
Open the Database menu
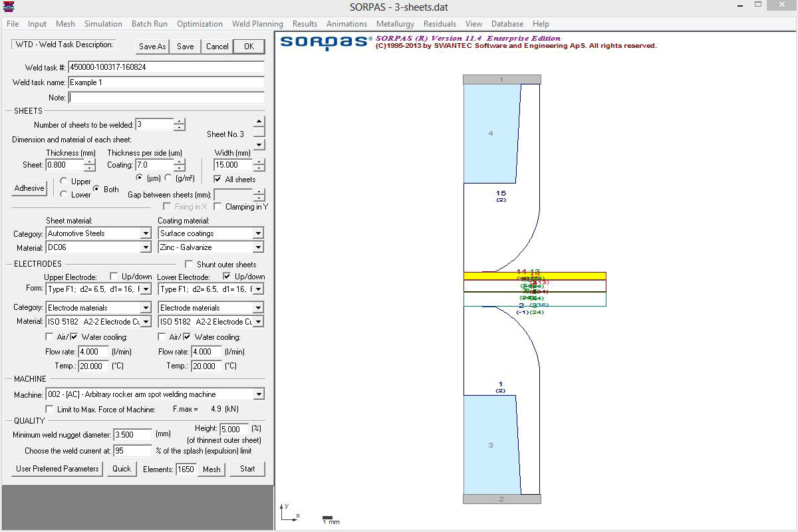tap(507, 24)
